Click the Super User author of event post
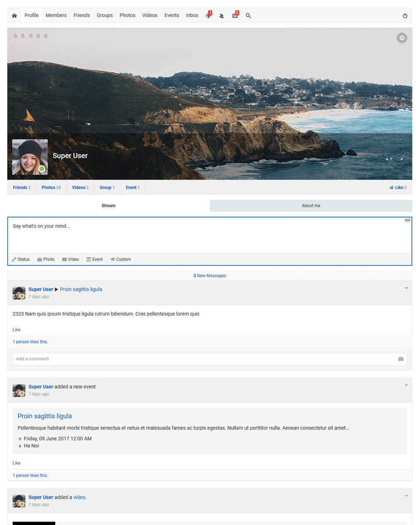Screen dimensions: 420x525 [x=41, y=387]
